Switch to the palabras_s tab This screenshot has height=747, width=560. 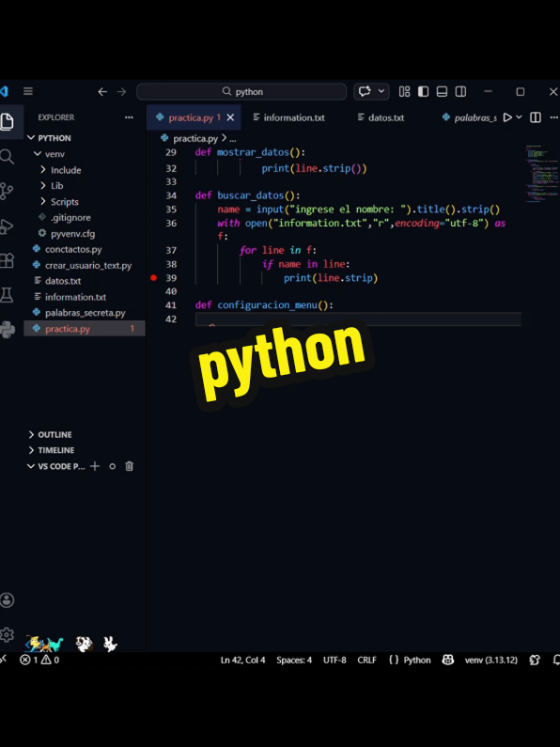tap(470, 117)
